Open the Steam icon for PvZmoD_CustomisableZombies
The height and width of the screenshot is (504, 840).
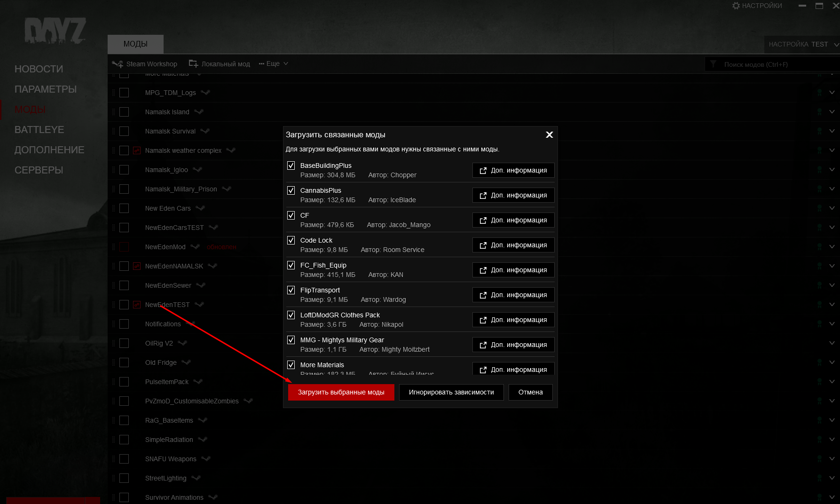[248, 401]
